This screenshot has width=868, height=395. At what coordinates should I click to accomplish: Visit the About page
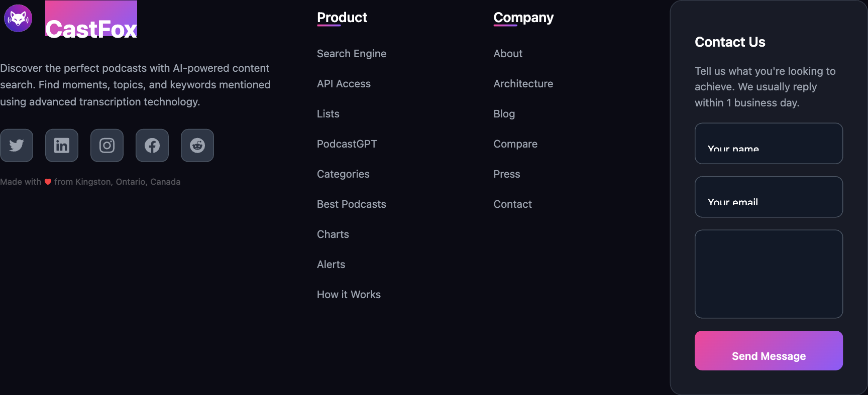[508, 54]
